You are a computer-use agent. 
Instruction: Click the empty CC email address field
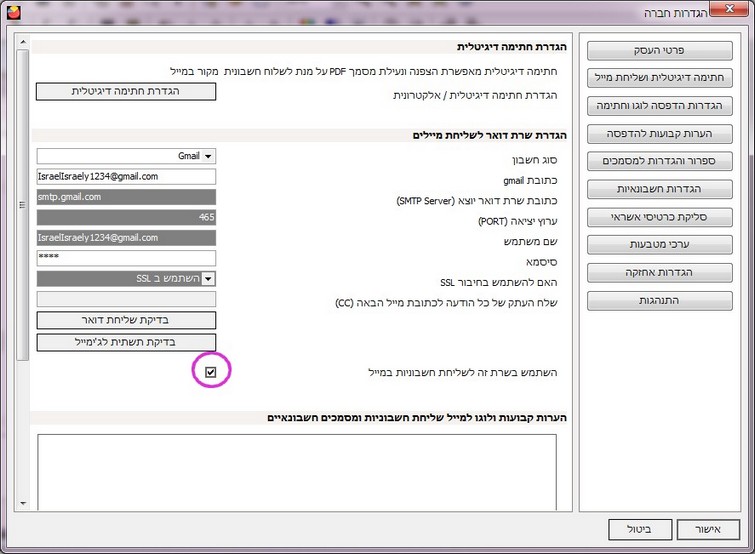[126, 299]
